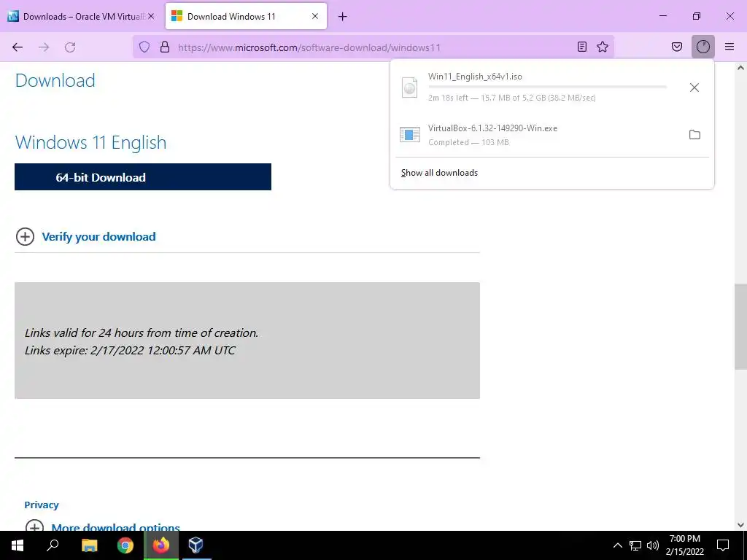Click the Verify your download plus icon

tap(26, 237)
